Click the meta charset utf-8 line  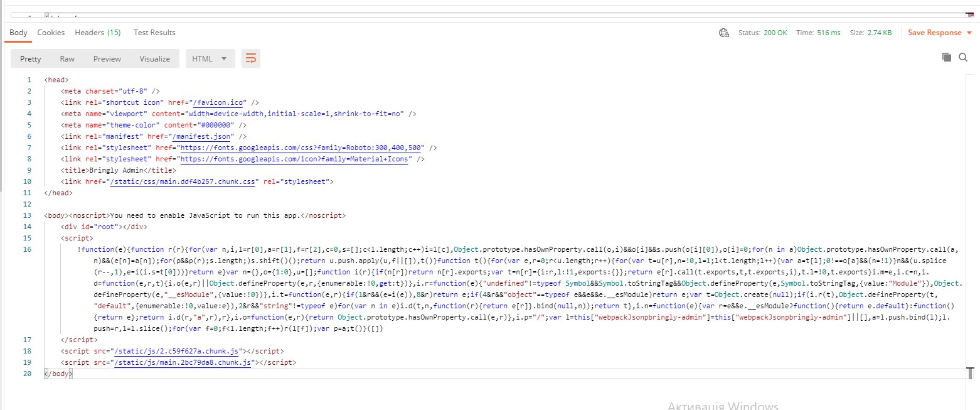tap(110, 91)
